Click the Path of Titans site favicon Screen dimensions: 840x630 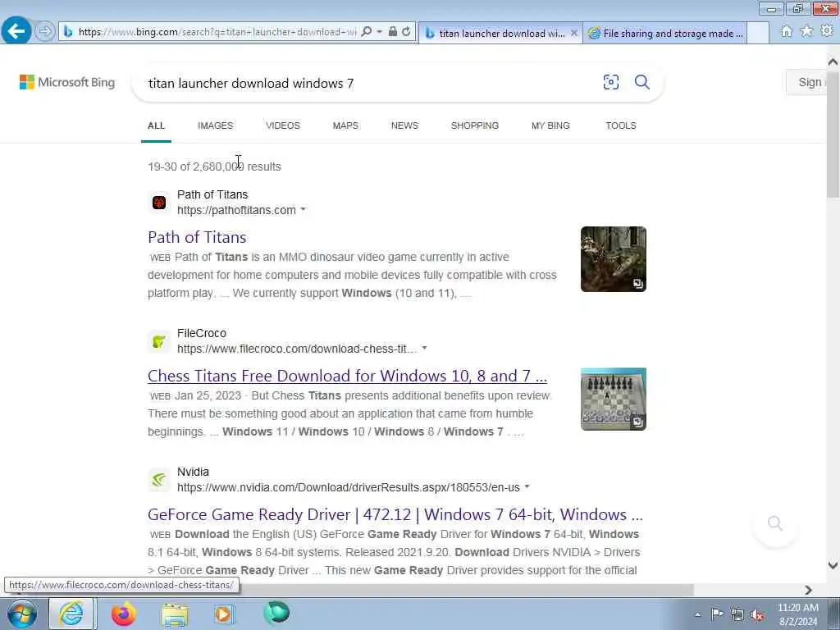pyautogui.click(x=159, y=203)
